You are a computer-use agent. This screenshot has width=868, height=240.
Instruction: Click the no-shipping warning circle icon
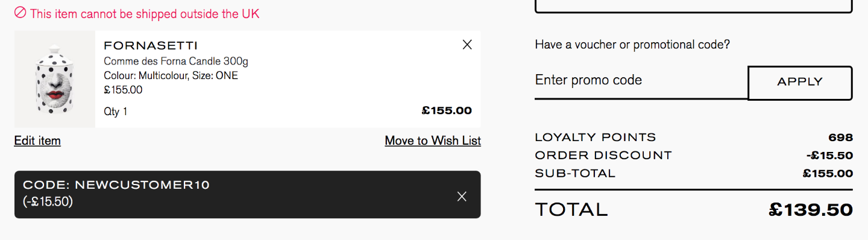click(x=20, y=13)
